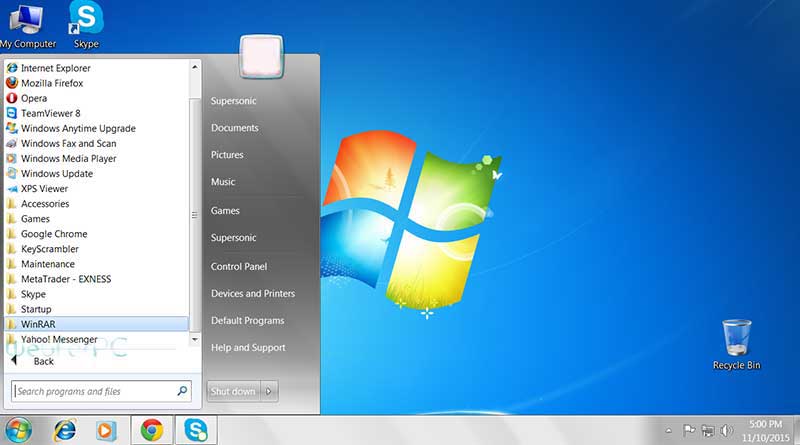
Task: Open Windows Media Player taskbar icon
Action: click(x=106, y=430)
